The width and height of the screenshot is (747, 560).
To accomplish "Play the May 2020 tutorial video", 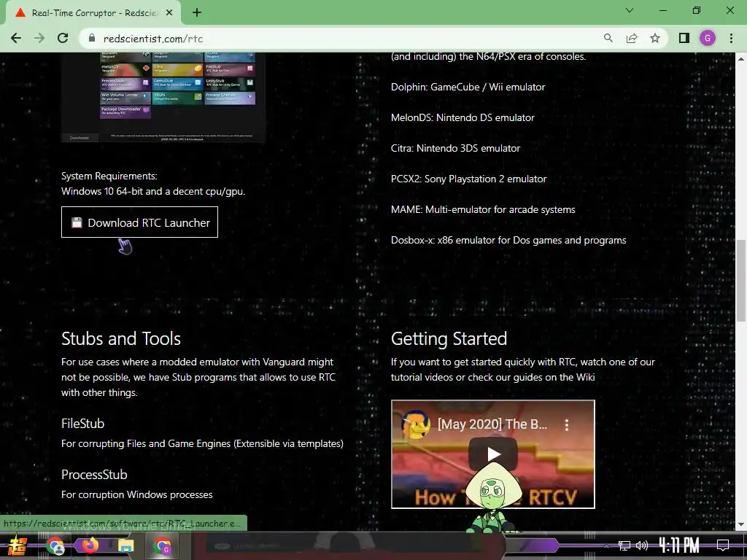I will 493,454.
